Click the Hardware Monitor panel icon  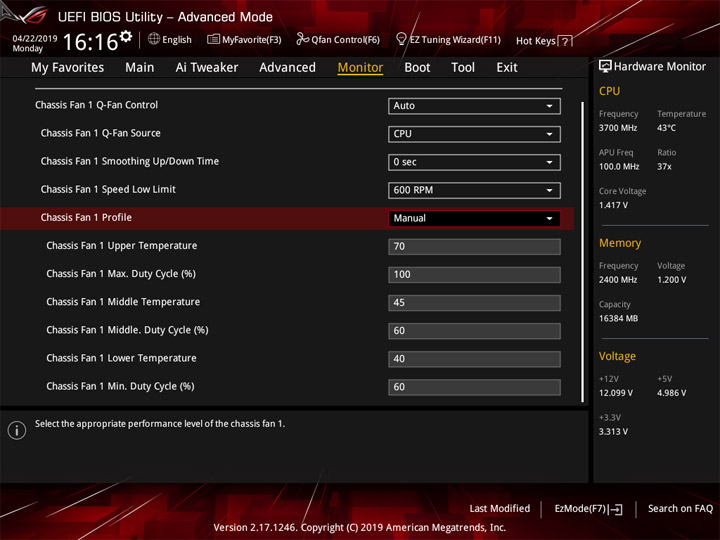pos(605,67)
